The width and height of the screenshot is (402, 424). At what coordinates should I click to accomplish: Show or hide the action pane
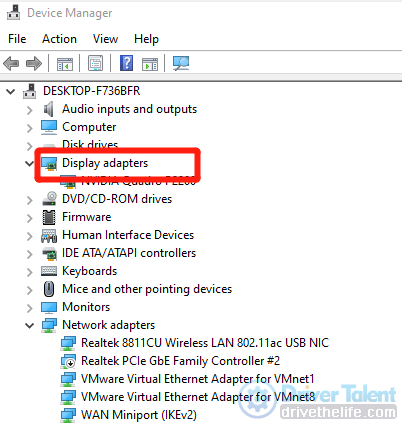click(150, 63)
